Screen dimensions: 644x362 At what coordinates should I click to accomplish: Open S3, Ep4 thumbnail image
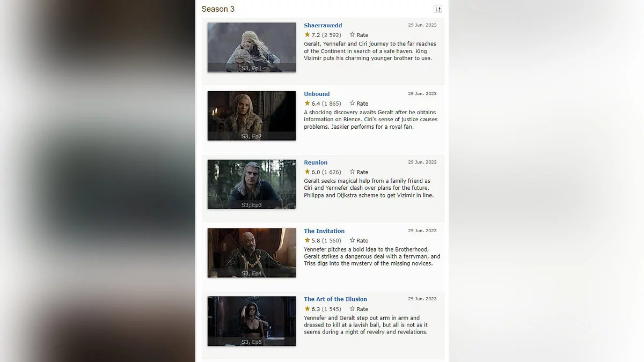tap(252, 253)
